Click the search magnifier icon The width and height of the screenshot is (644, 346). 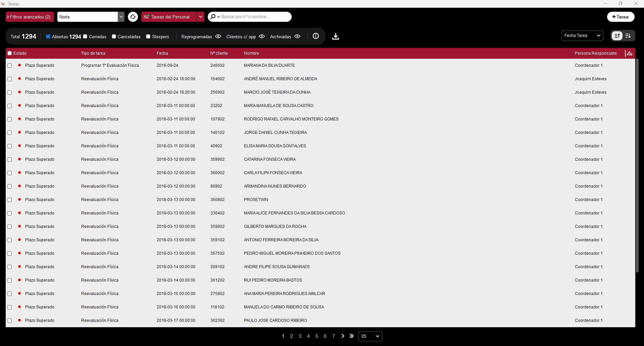point(213,16)
